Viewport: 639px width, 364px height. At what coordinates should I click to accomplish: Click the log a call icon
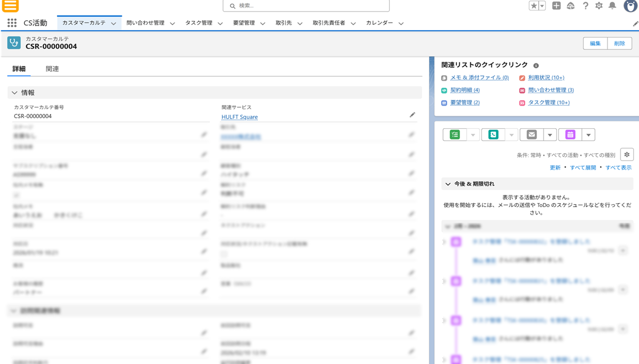point(493,135)
